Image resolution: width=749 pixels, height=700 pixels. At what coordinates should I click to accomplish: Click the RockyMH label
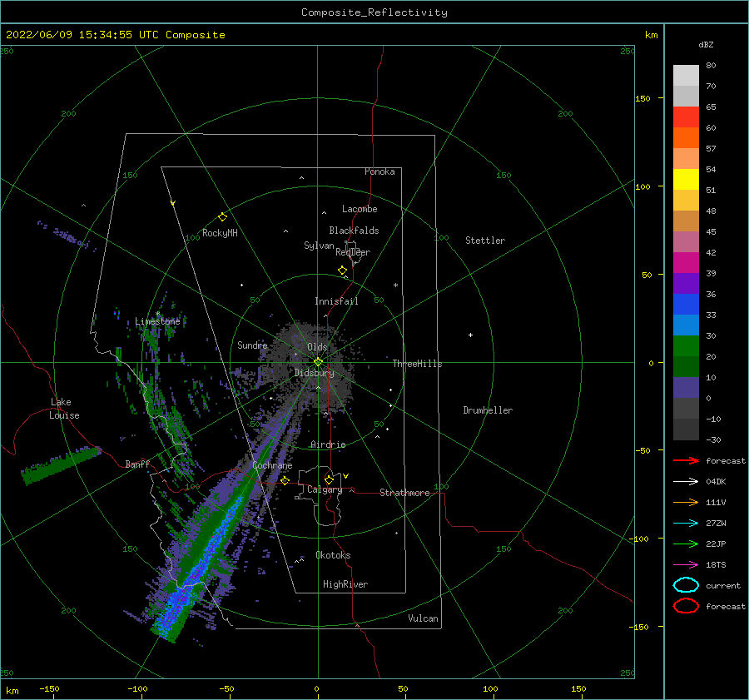tap(220, 233)
